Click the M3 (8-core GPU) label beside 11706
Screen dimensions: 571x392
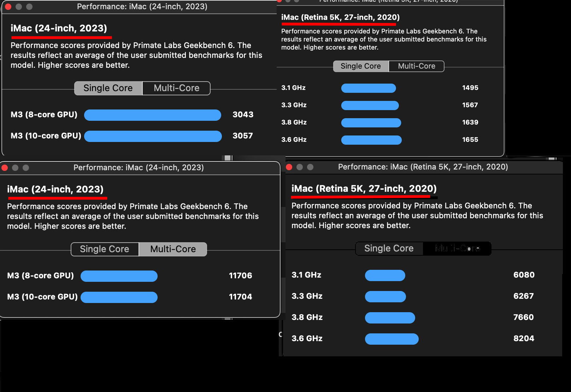(x=41, y=275)
